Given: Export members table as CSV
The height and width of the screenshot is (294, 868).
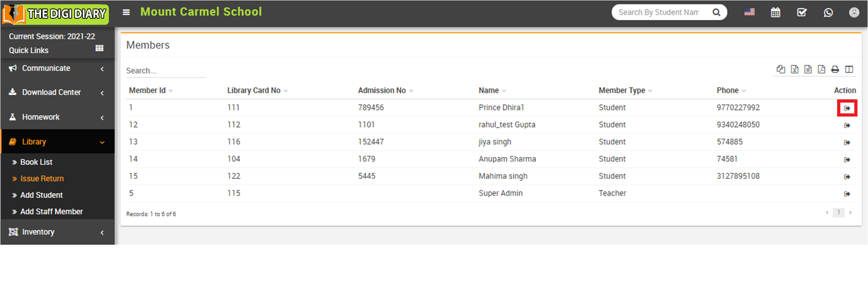Looking at the screenshot, I should tap(808, 70).
